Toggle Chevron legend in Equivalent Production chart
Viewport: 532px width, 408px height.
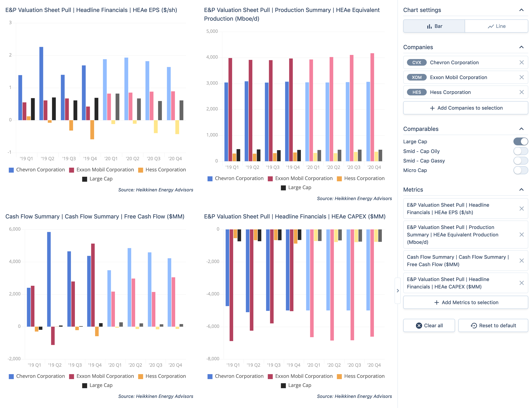[235, 178]
